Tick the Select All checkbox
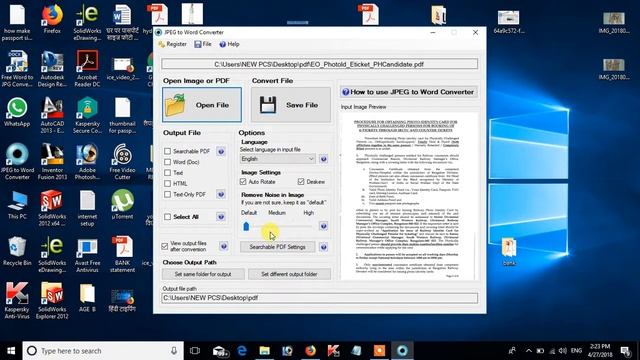Screen dimensions: 640x360 167,217
